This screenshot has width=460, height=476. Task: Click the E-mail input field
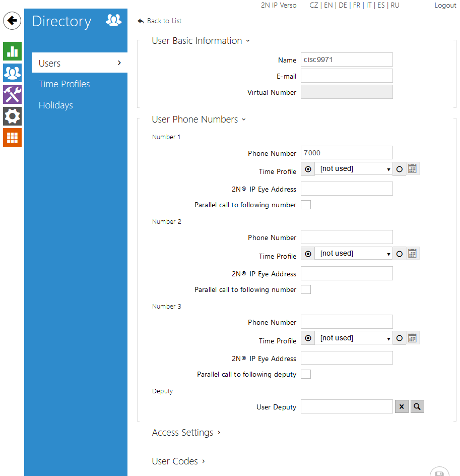coord(347,76)
